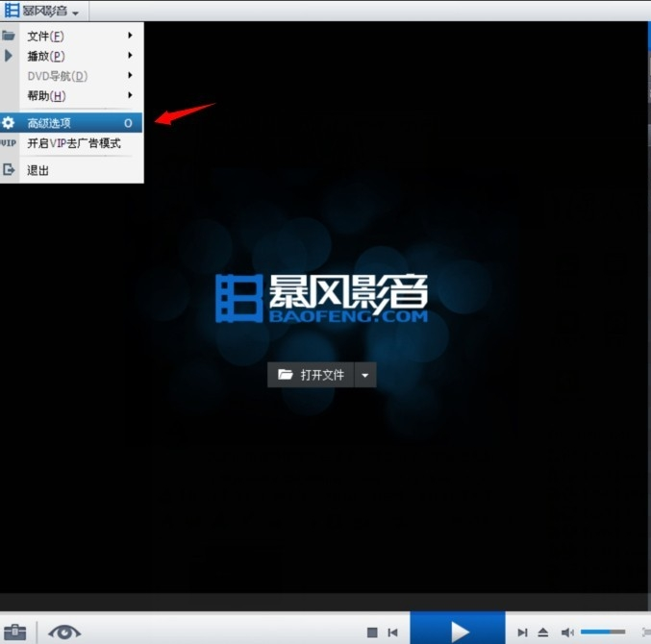
Task: Click the play triangle icon beside 播放(P)
Action: point(9,56)
